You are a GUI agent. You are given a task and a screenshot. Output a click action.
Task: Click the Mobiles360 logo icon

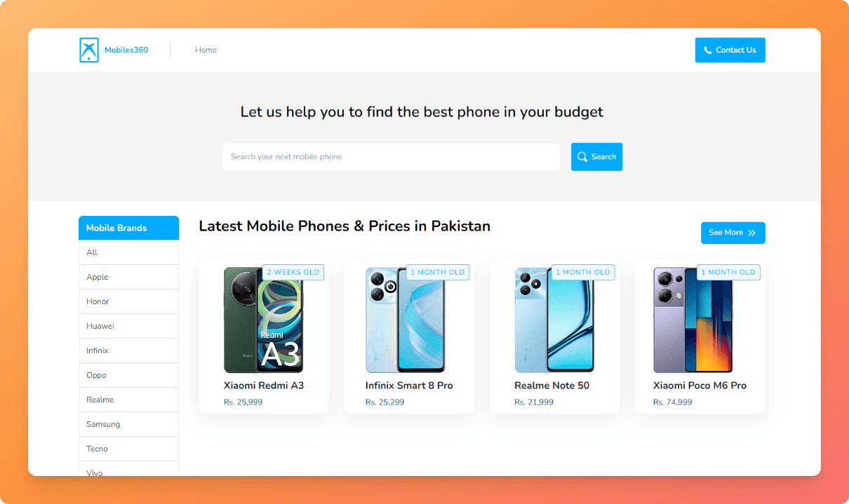coord(89,50)
